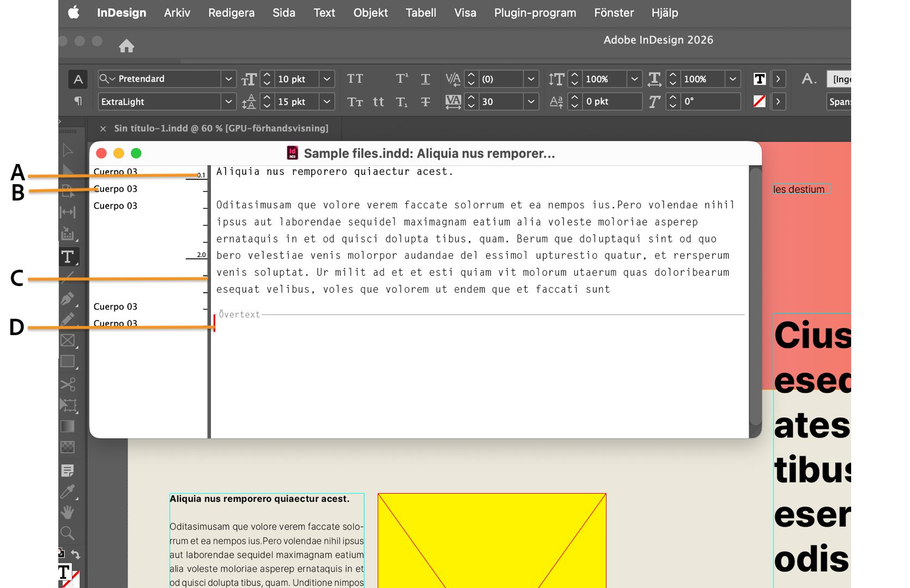Select the Scissors tool
910x588 pixels.
coord(68,384)
